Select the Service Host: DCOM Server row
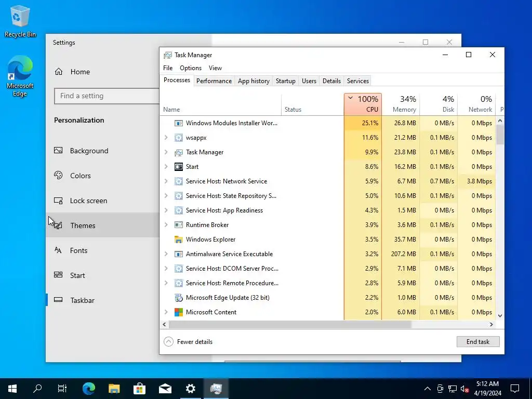The width and height of the screenshot is (532, 399). [327, 269]
